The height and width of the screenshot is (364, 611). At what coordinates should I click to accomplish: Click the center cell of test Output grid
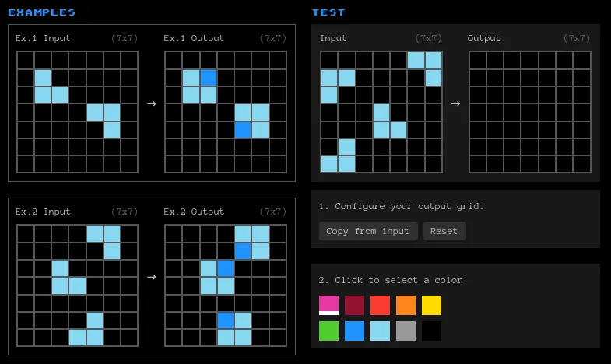[530, 112]
